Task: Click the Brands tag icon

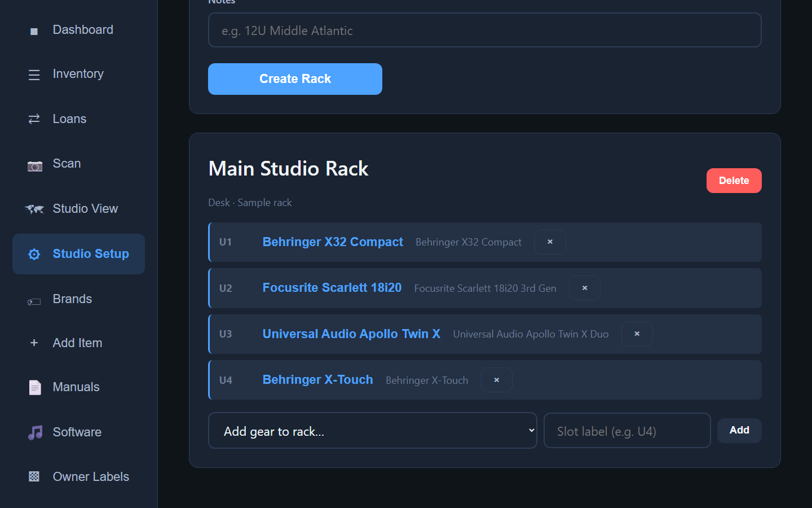Action: [34, 301]
